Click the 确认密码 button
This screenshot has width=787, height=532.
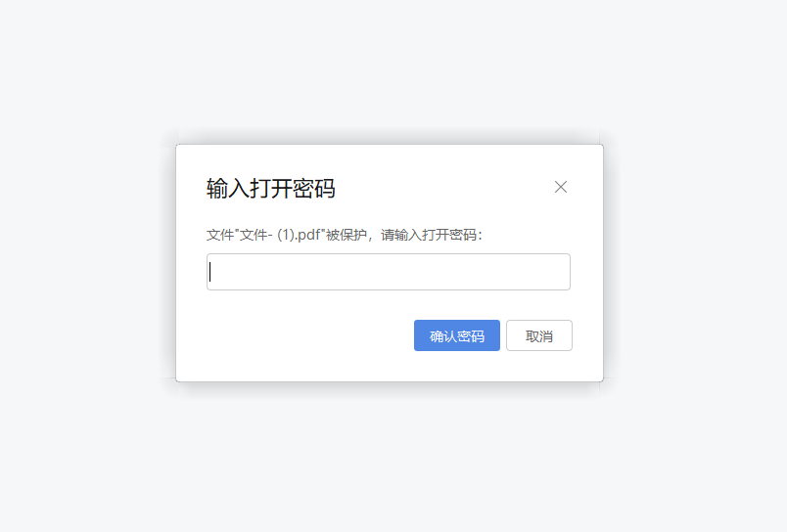click(457, 335)
